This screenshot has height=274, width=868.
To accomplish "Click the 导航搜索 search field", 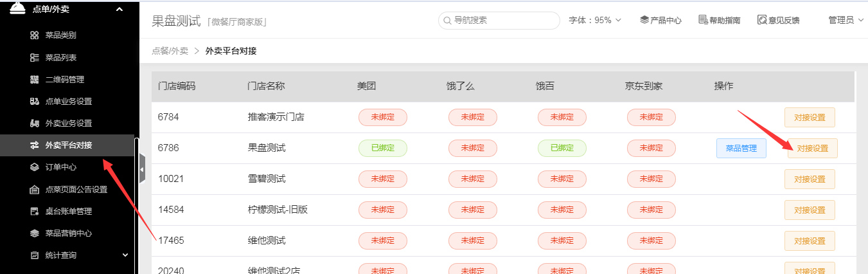I will click(499, 21).
